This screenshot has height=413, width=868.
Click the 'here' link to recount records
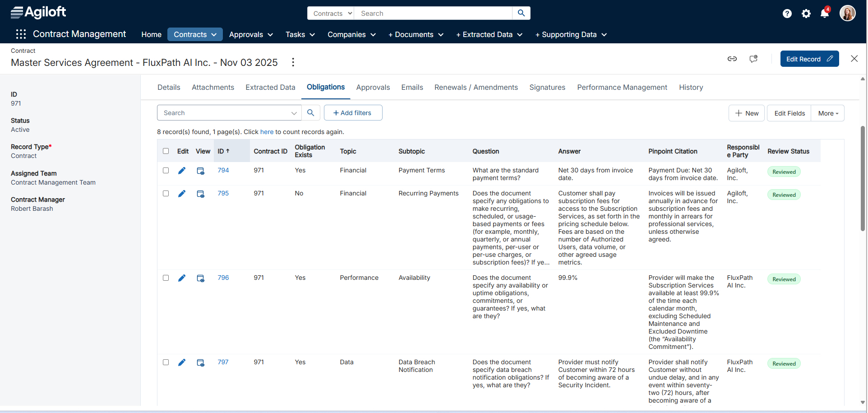(267, 132)
